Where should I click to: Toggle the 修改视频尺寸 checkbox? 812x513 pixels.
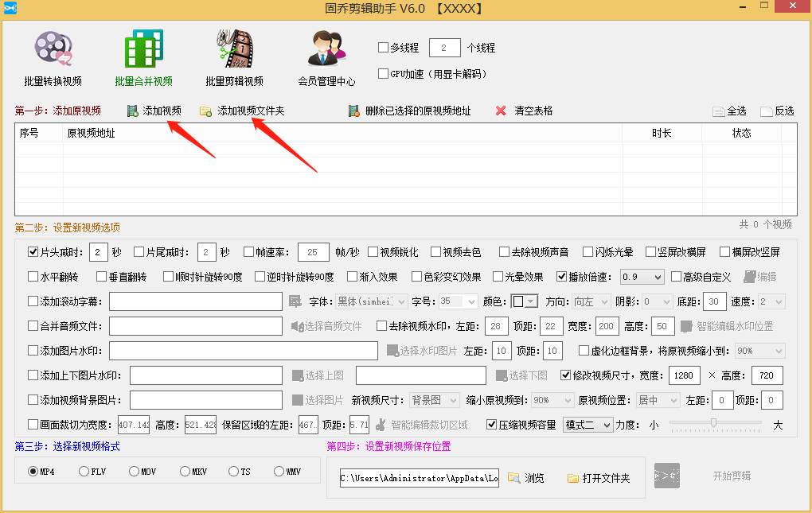565,375
